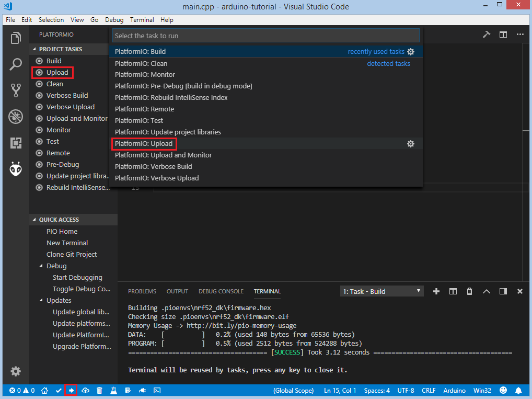Select PlatformIO: Build in task list

point(266,52)
